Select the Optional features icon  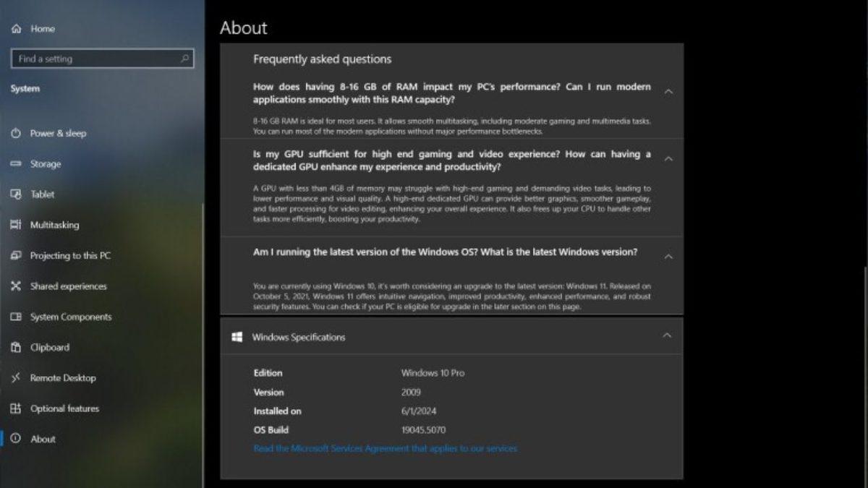tap(15, 408)
